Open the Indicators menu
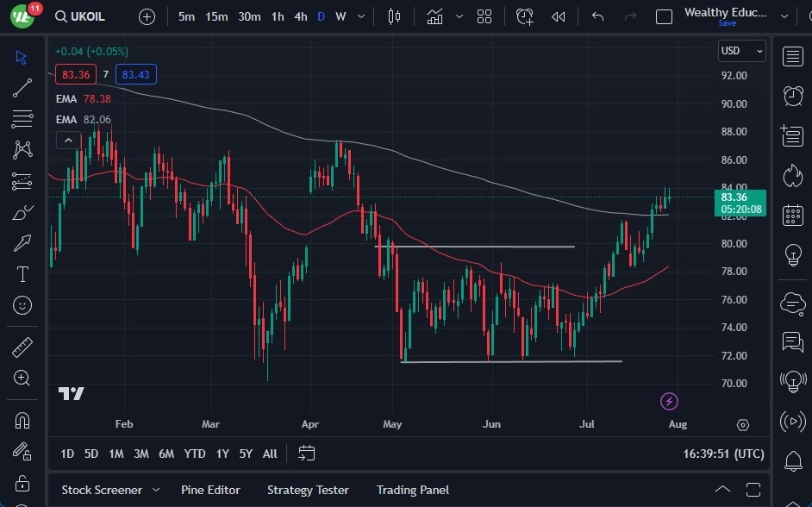The width and height of the screenshot is (812, 507). pos(434,16)
